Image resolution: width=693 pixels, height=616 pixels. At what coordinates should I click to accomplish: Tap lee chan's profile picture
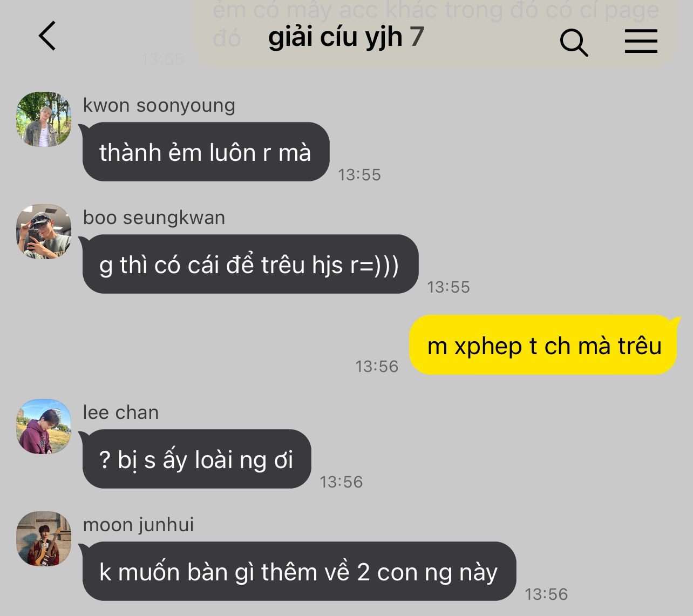pos(44,427)
